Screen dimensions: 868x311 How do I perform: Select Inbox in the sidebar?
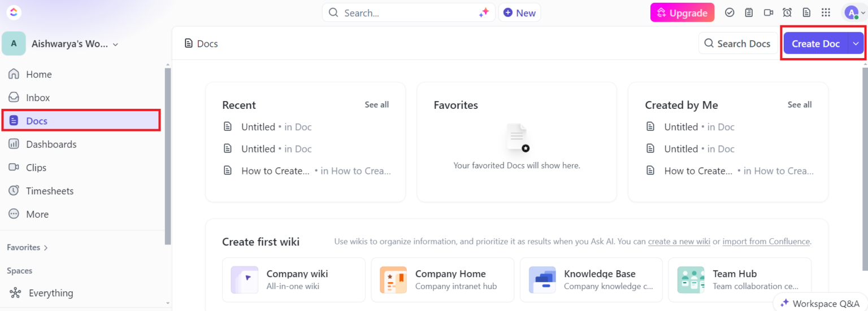(x=38, y=98)
